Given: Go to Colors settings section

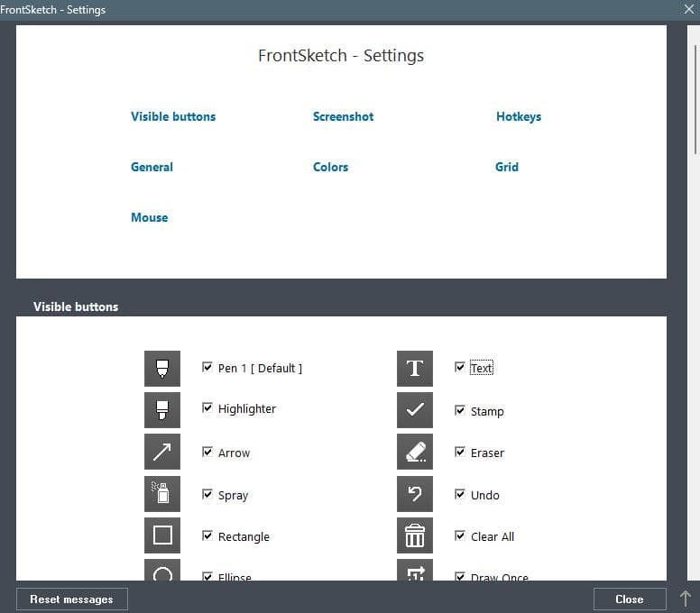Looking at the screenshot, I should 330,167.
